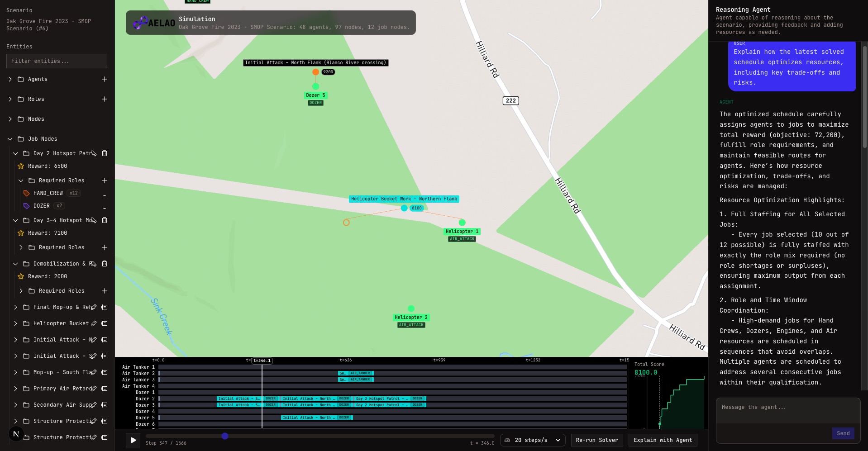Collapse the Job Nodes folder
Image resolution: width=868 pixels, height=451 pixels.
(10, 139)
